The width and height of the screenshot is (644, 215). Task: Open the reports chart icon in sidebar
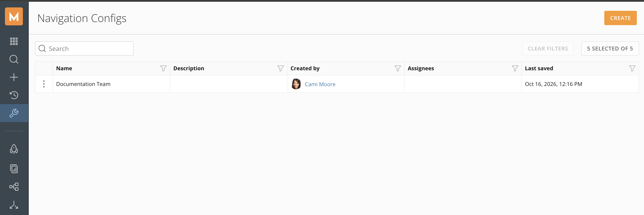pyautogui.click(x=14, y=169)
